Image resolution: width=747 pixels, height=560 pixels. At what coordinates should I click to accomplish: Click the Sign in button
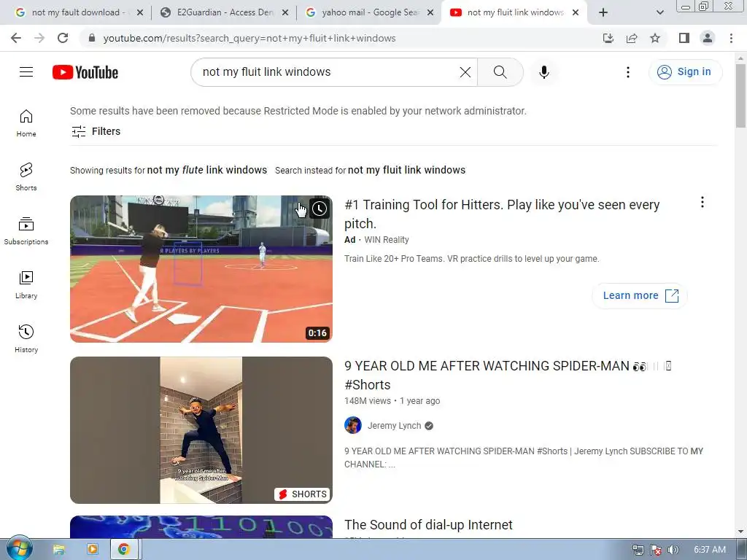(685, 72)
